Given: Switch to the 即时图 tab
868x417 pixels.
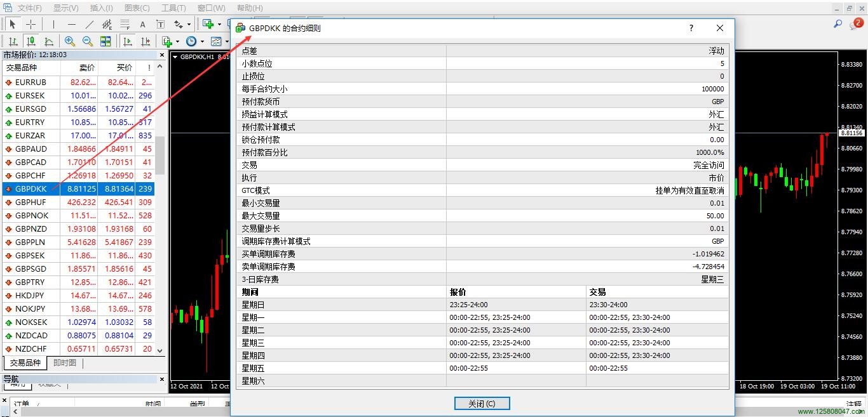Looking at the screenshot, I should (x=65, y=363).
